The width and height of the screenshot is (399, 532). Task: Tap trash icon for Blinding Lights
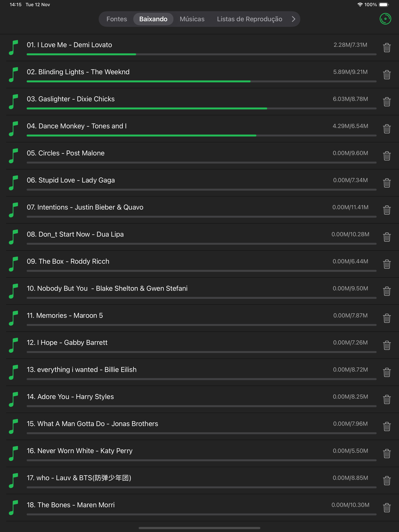tap(387, 75)
